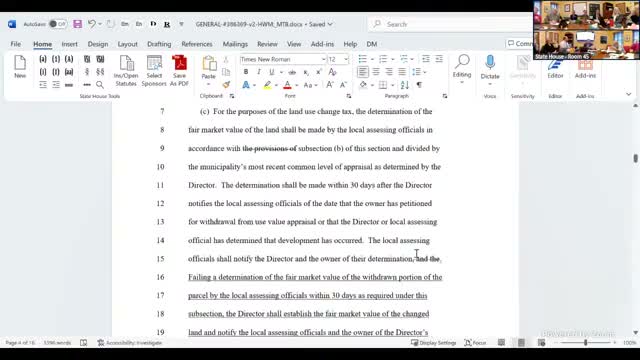Click the magnifier icon in State House Tools

[100, 85]
